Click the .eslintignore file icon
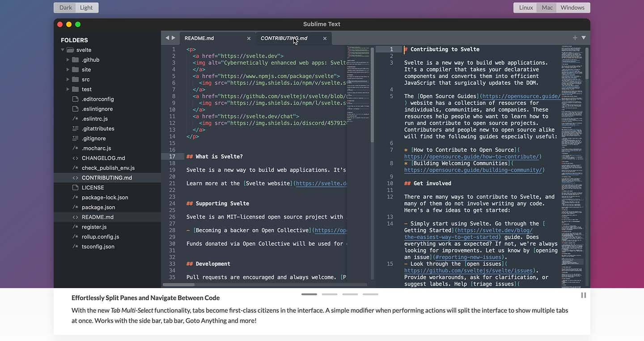 tap(75, 109)
